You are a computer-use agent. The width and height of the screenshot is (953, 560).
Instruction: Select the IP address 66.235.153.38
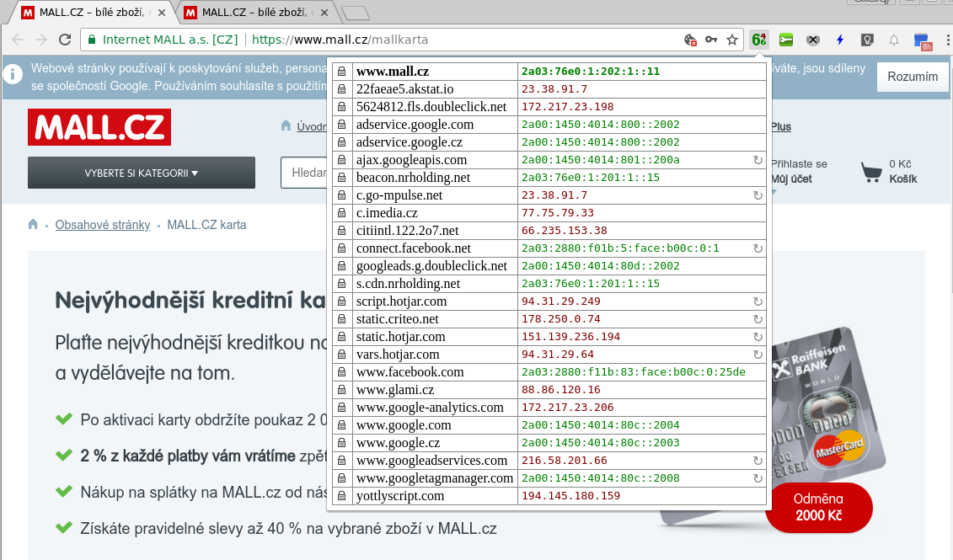coord(565,231)
